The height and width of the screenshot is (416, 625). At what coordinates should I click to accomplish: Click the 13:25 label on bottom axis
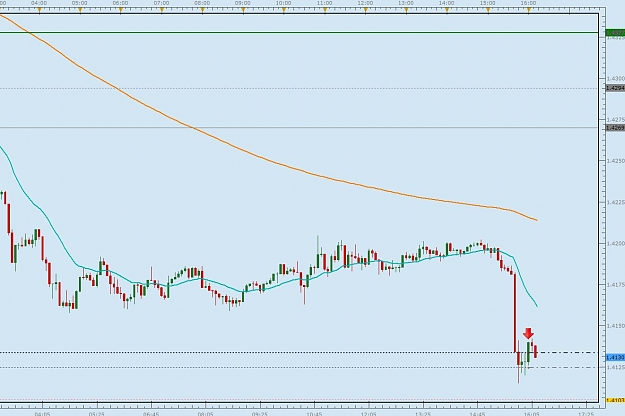(423, 414)
